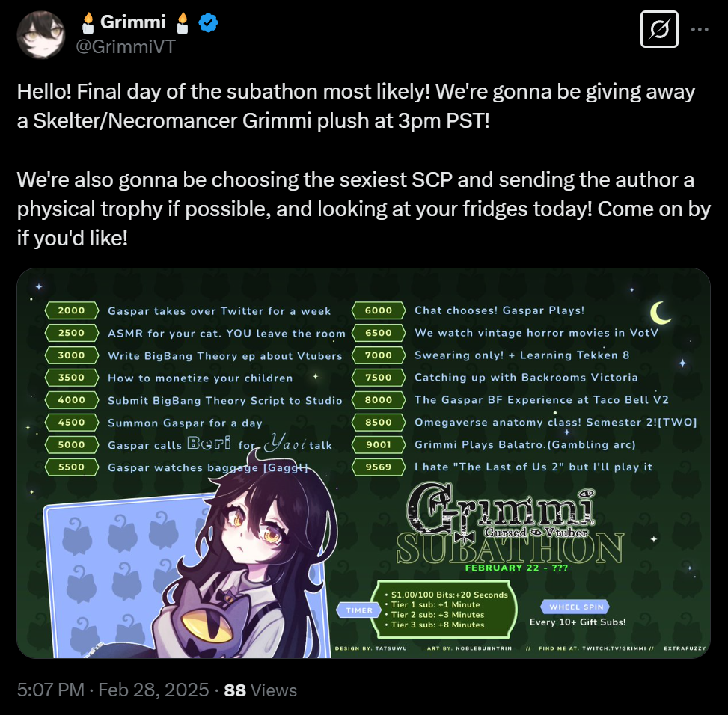Viewport: 728px width, 715px height.
Task: Click the Grimmi display name
Action: coord(132,22)
